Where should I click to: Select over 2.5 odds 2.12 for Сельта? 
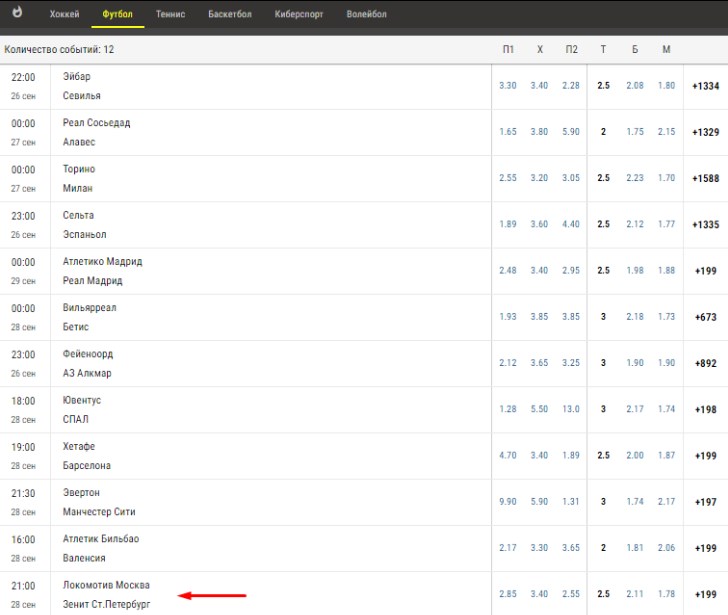coord(635,224)
